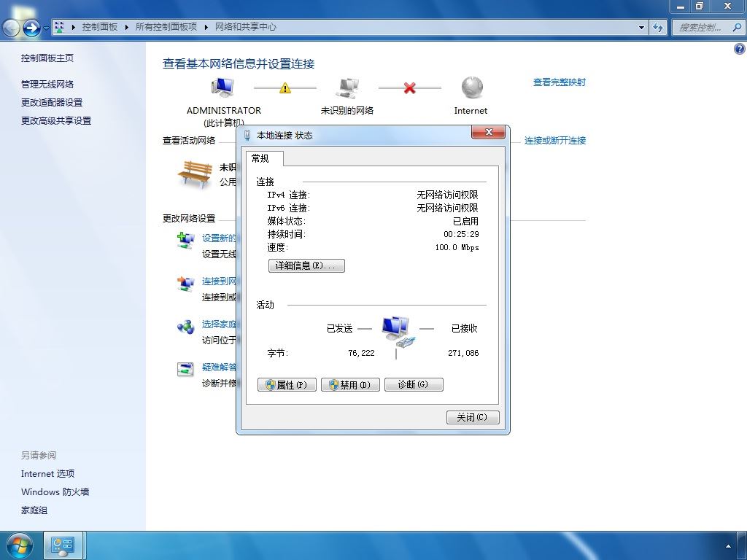Click the Internet globe icon
Screen dimensions: 747x560
point(472,87)
